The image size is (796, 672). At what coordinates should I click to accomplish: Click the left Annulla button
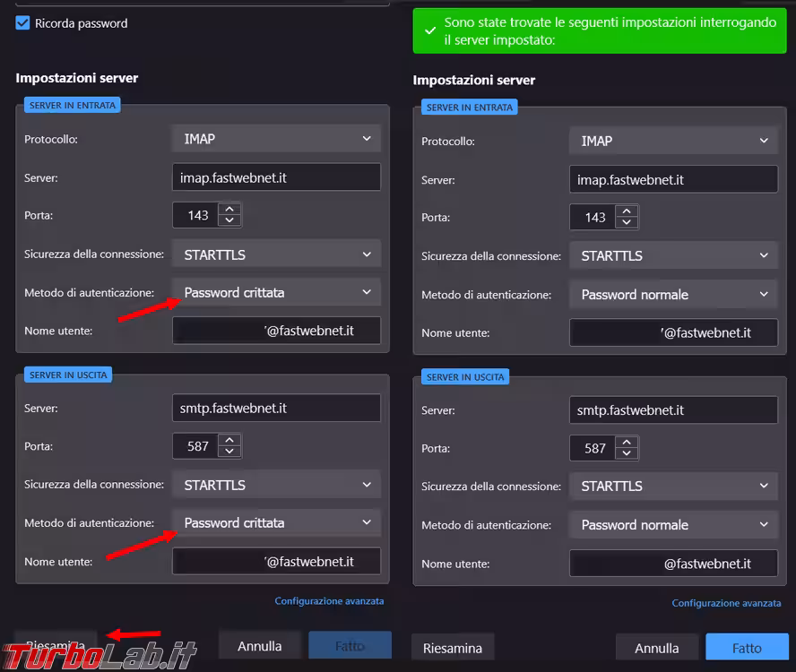point(260,646)
